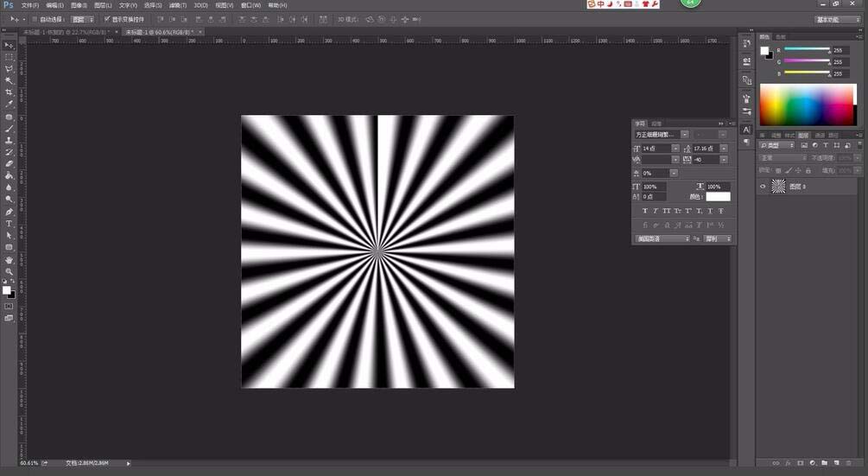Image resolution: width=868 pixels, height=476 pixels.
Task: Select the Pen tool
Action: (x=9, y=212)
